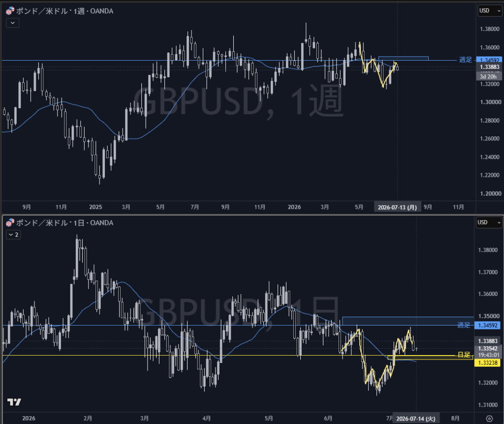Open chart settings gear icon at bottom right

(x=489, y=419)
